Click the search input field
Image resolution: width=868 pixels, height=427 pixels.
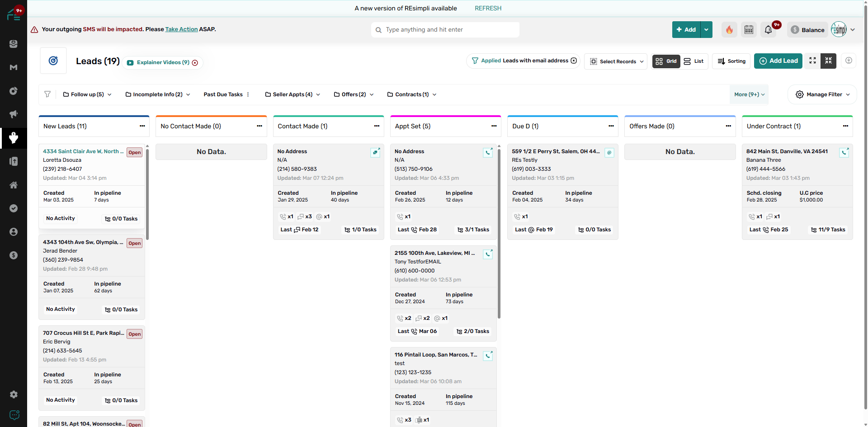click(x=445, y=29)
